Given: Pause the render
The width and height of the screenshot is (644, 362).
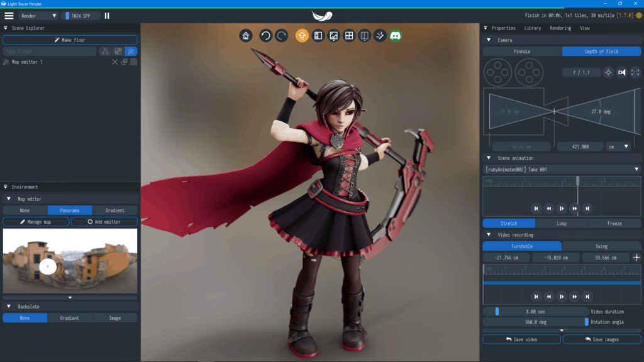Looking at the screenshot, I should click(x=107, y=16).
